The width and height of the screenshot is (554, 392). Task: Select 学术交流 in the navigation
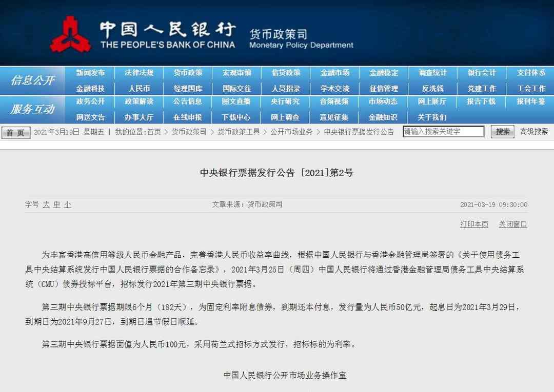click(335, 88)
